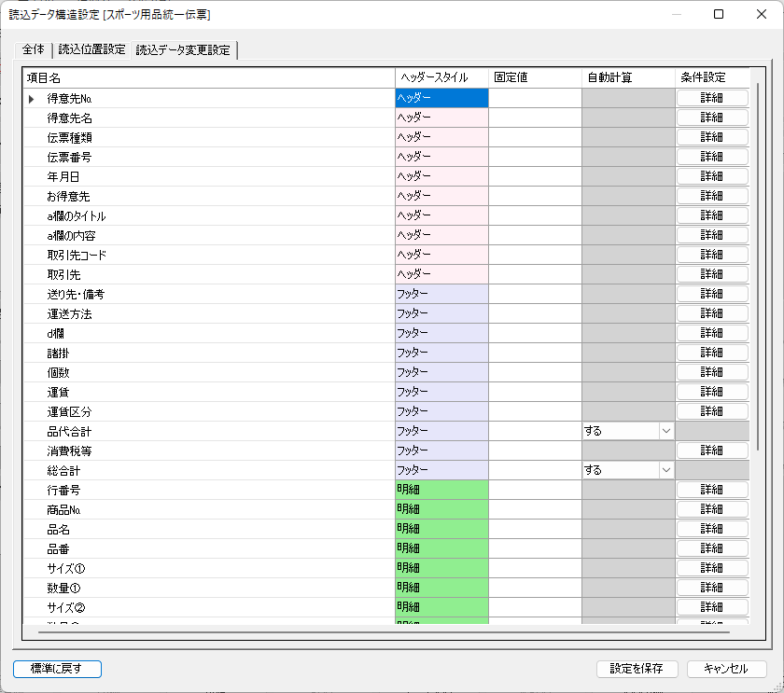Open 詳細 for 得意先No. row
The image size is (784, 693).
[x=712, y=98]
